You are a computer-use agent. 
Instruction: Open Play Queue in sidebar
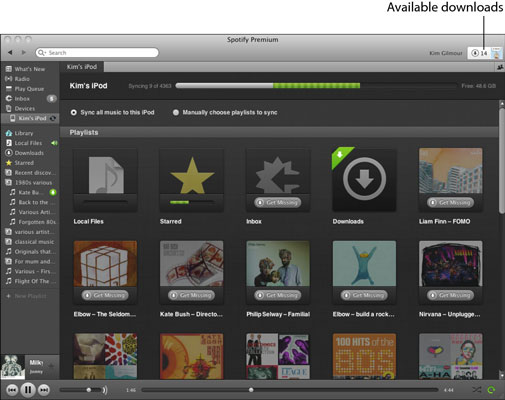29,89
